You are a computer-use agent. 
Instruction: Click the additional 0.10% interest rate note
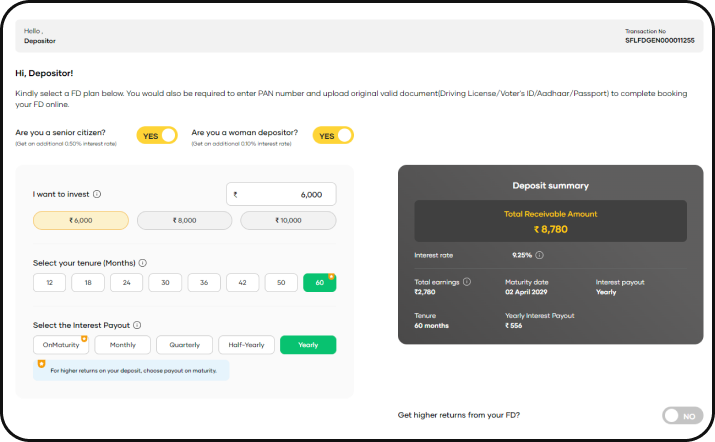241,144
